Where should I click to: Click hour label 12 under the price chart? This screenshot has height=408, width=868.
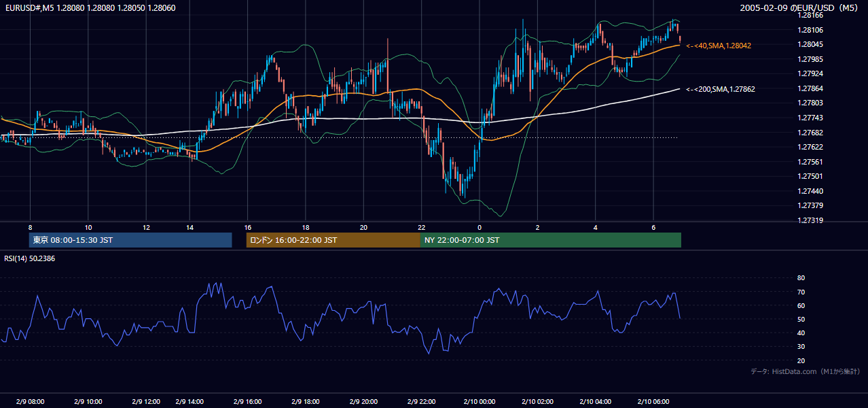click(146, 227)
